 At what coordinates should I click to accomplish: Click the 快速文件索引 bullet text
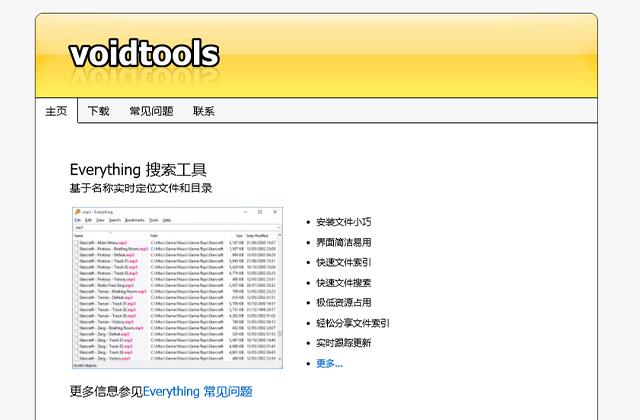tap(344, 262)
